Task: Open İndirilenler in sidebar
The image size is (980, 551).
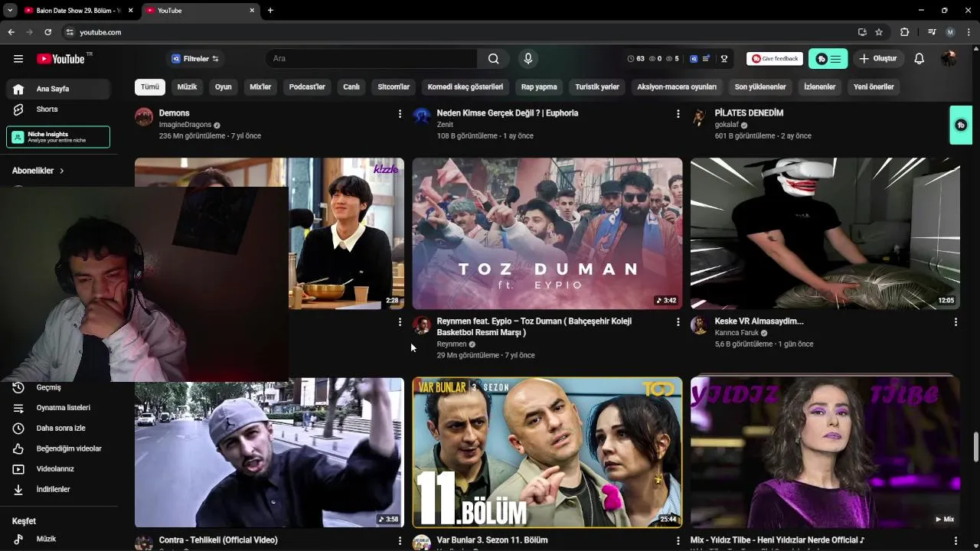Action: [58, 490]
